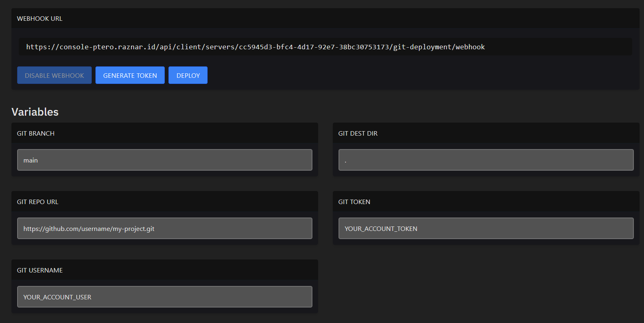Activate the Git Username input field

(164, 297)
